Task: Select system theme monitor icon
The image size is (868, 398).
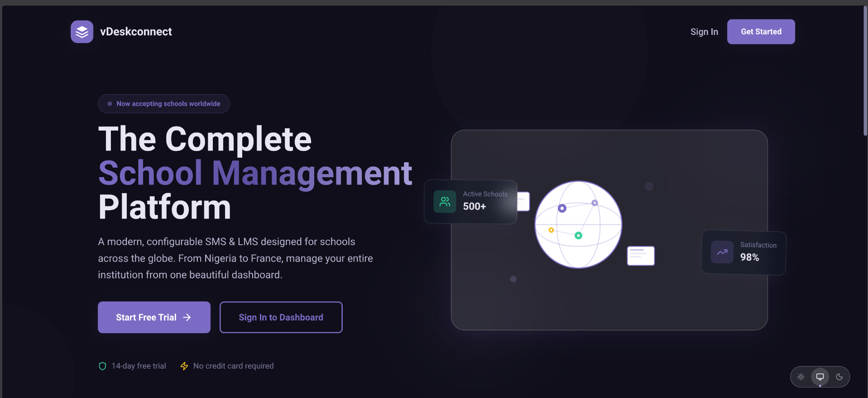Action: tap(820, 377)
